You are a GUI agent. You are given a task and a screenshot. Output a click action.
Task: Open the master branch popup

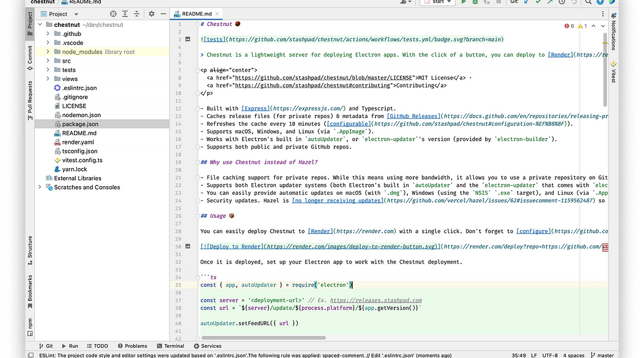click(604, 355)
